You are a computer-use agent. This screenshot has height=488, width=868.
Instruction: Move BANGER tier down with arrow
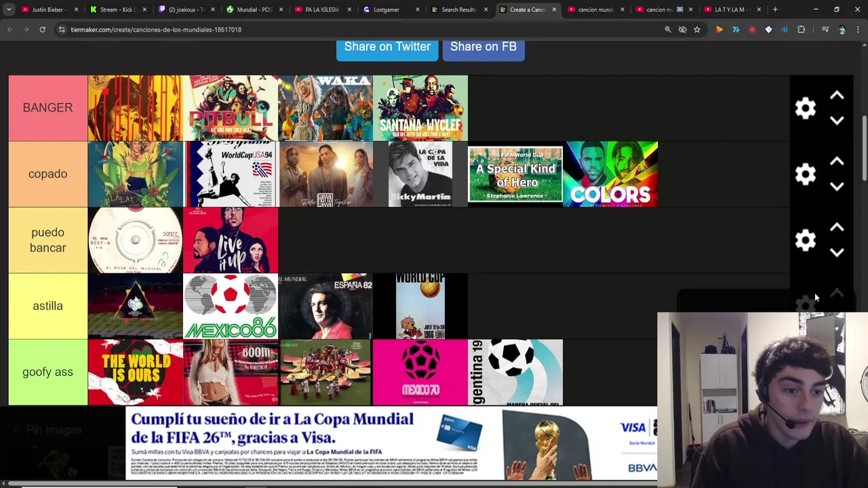(x=837, y=121)
